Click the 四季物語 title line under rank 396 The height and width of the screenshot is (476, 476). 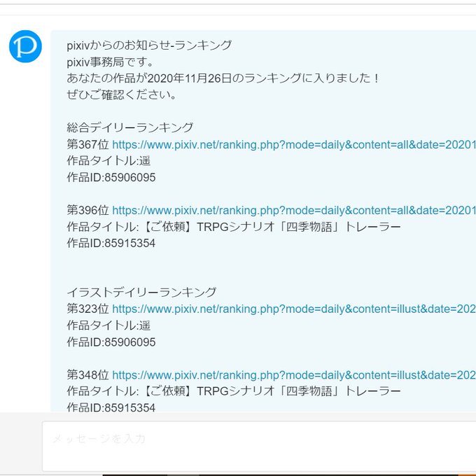pyautogui.click(x=234, y=227)
